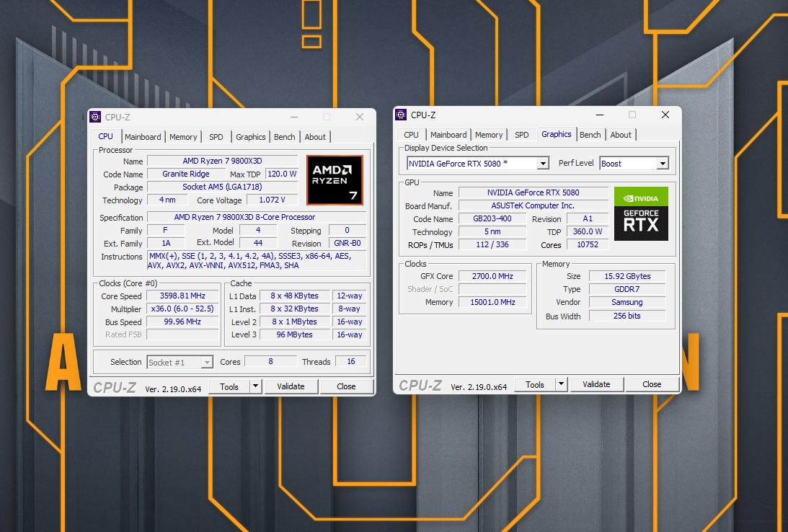Click the Instructions list text field
Image resolution: width=788 pixels, height=532 pixels.
[257, 261]
